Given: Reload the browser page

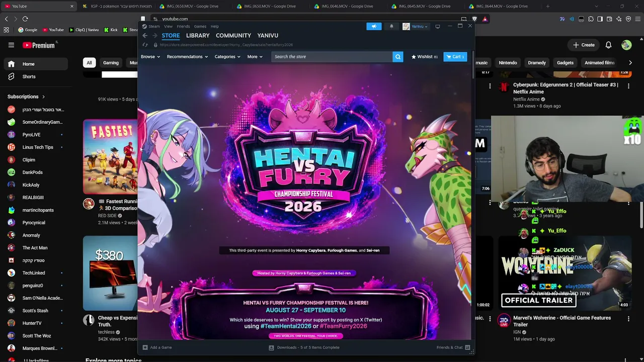Looking at the screenshot, I should [x=25, y=19].
